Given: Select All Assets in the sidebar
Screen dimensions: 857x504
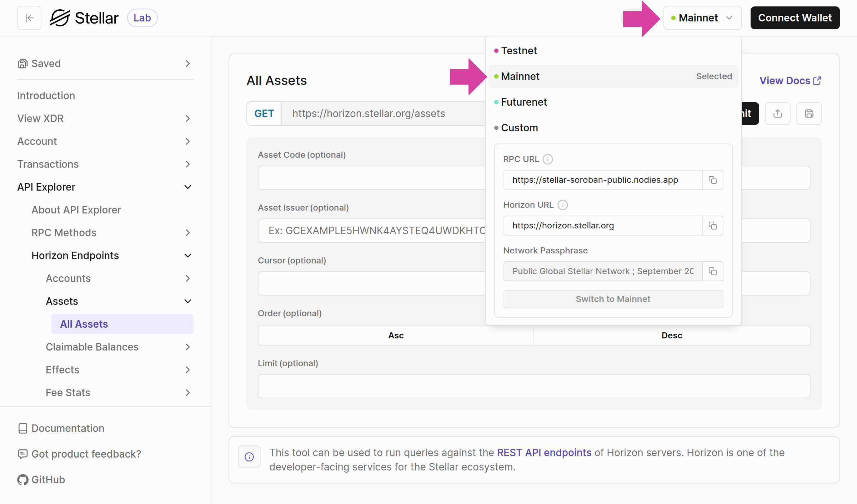Looking at the screenshot, I should point(84,324).
